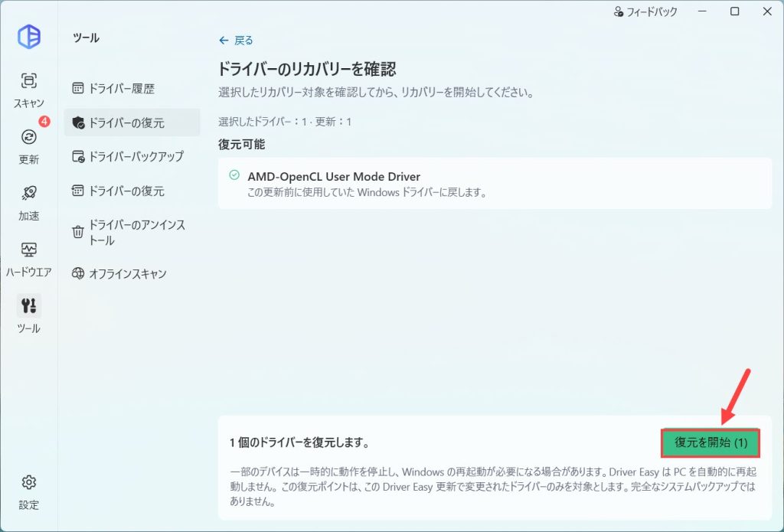784x532 pixels.
Task: Click the ツール panel title
Action: tap(86, 38)
